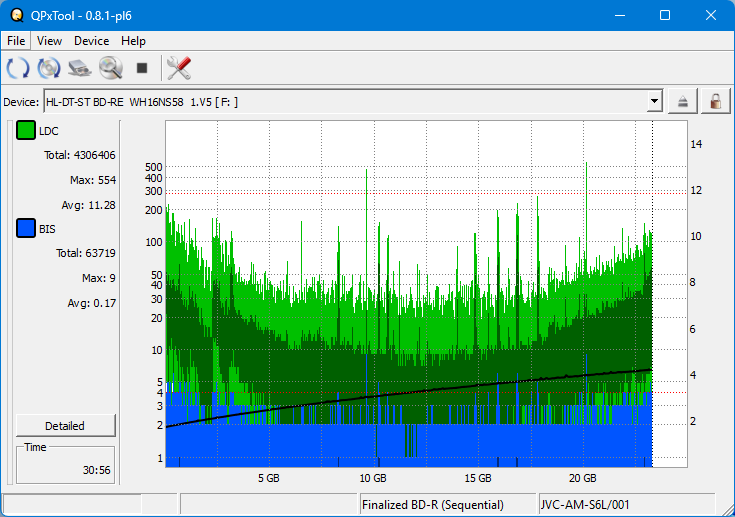Open the File menu

tap(16, 41)
